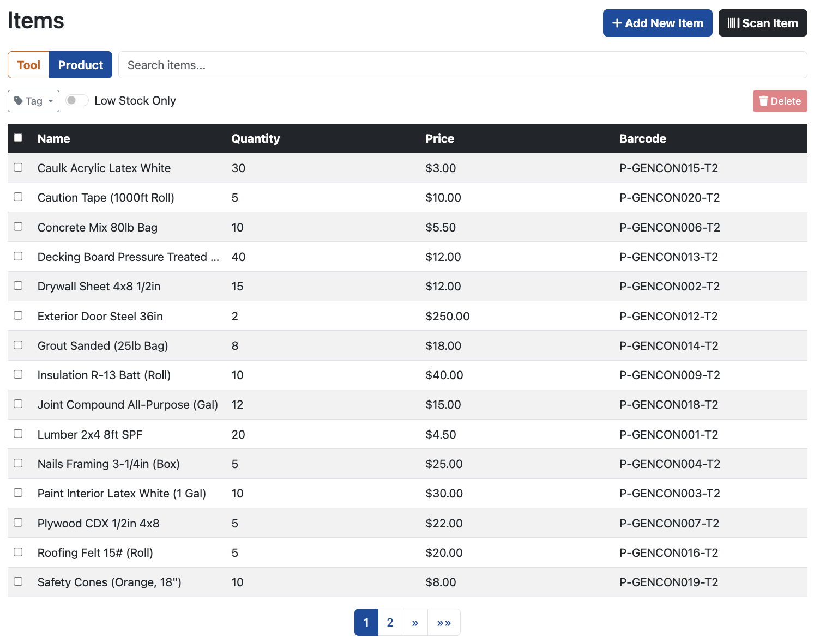Click the trash icon on the Delete button
820x644 pixels.
(x=763, y=101)
